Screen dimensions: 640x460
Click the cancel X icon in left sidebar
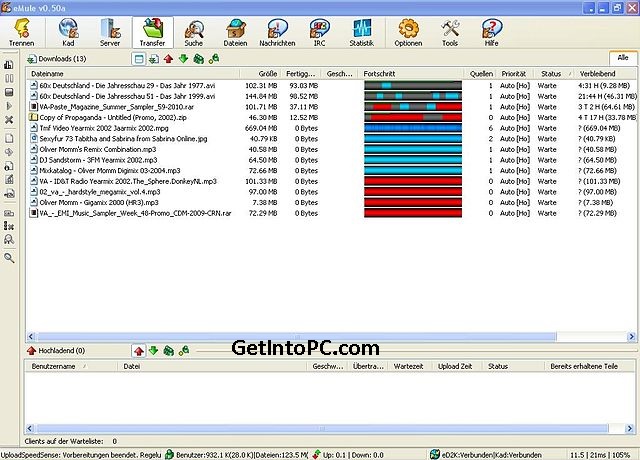(9, 120)
